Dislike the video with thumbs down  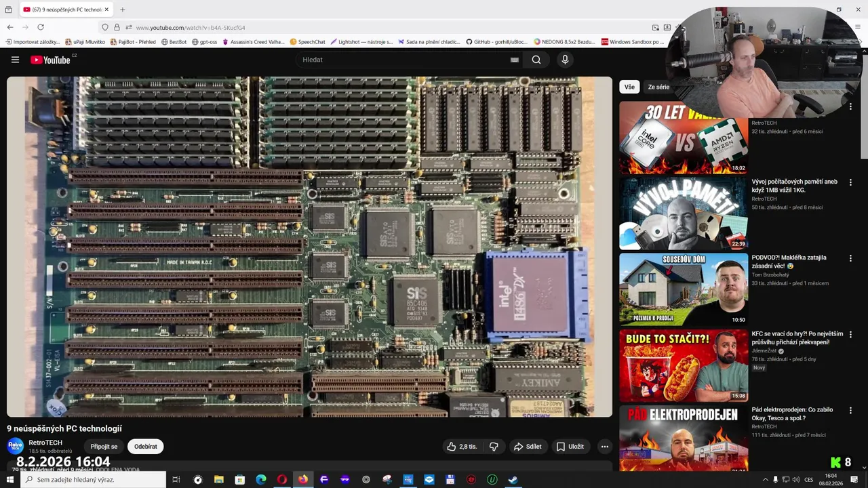pyautogui.click(x=494, y=447)
